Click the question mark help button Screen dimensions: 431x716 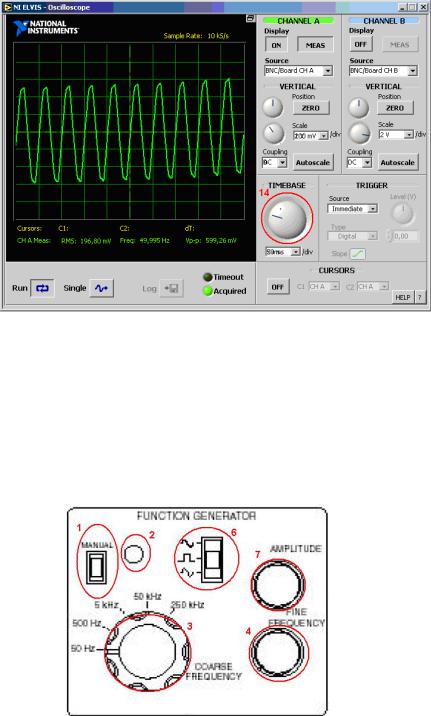pos(420,297)
